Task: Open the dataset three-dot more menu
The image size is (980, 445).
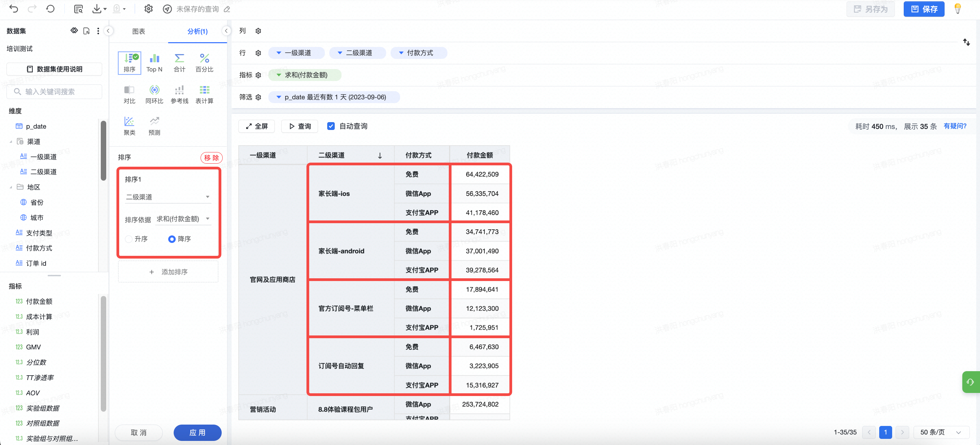Action: pyautogui.click(x=98, y=31)
